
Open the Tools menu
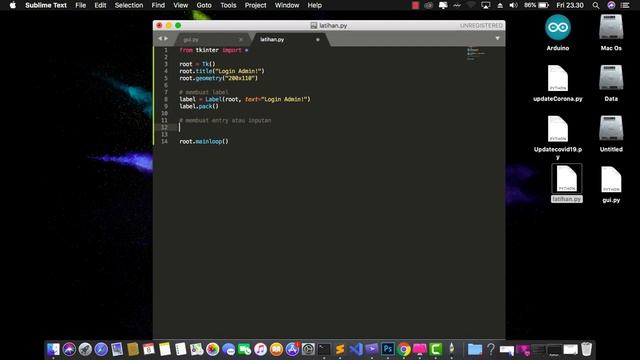(228, 5)
